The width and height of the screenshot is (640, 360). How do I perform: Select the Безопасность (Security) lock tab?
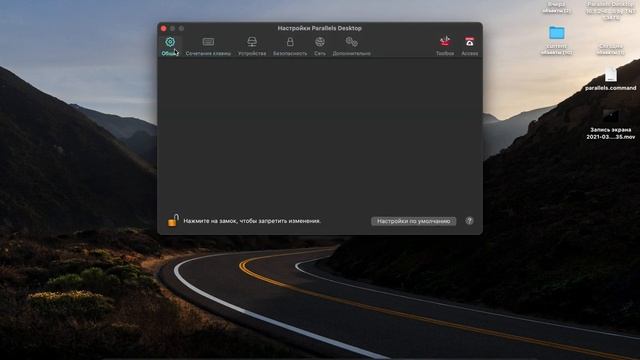click(290, 46)
